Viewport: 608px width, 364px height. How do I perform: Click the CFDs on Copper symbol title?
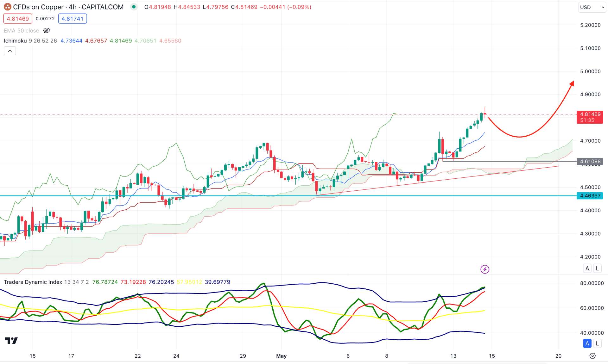(68, 7)
